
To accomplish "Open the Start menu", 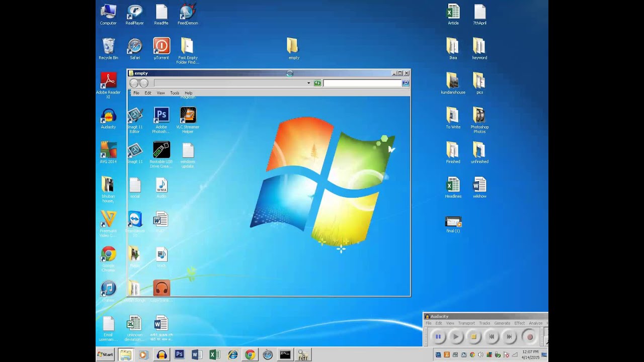I will coord(106,354).
